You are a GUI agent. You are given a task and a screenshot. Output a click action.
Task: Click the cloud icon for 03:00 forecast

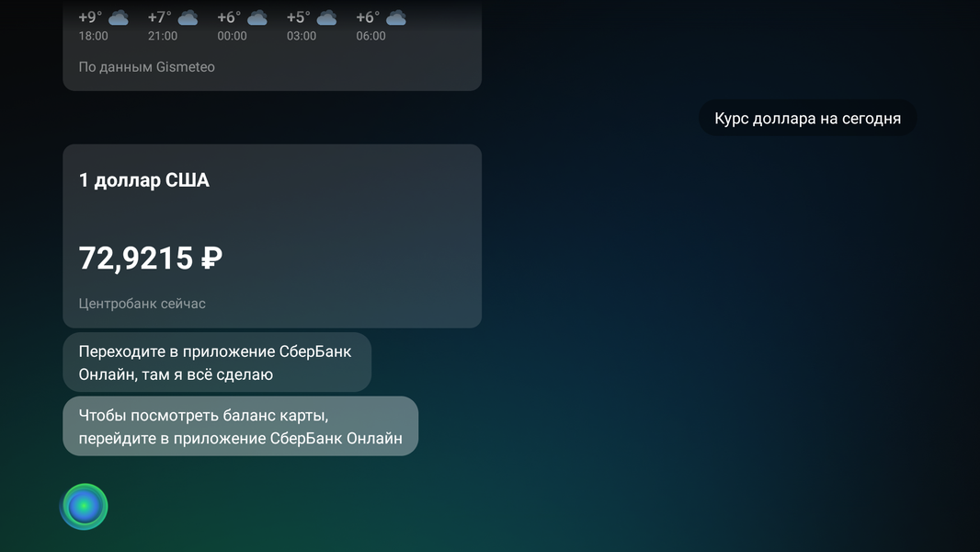(x=326, y=18)
